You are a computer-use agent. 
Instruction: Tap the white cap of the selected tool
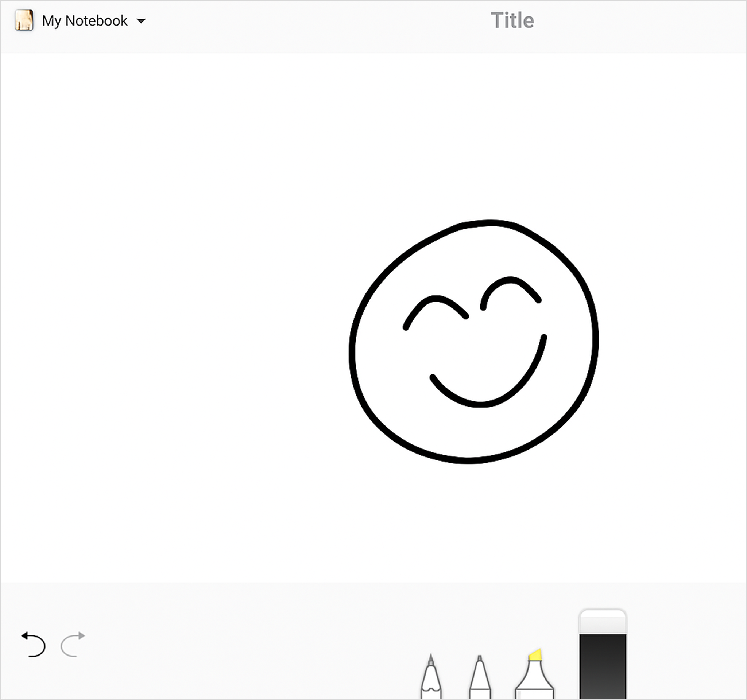(602, 622)
